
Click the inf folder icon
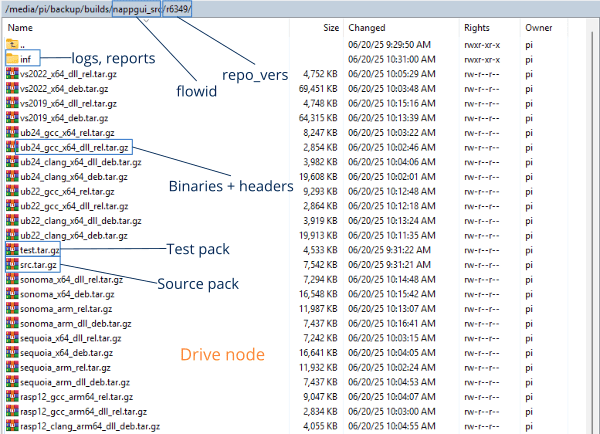tap(12, 58)
